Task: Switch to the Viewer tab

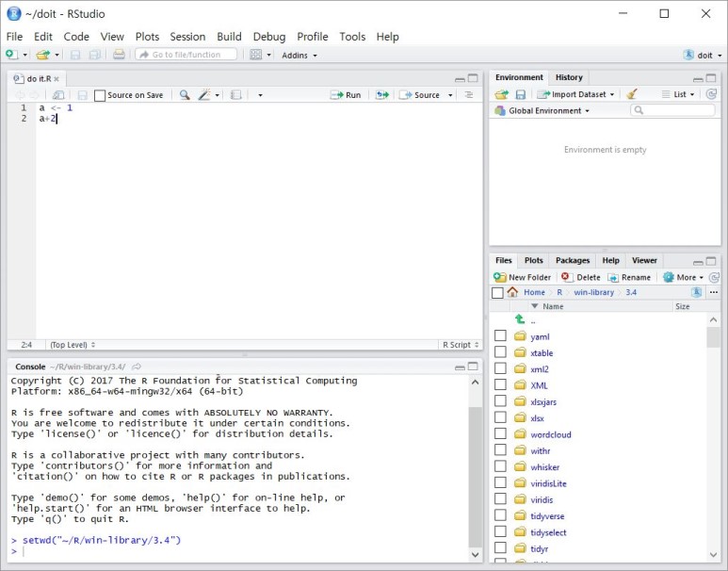Action: pos(644,261)
